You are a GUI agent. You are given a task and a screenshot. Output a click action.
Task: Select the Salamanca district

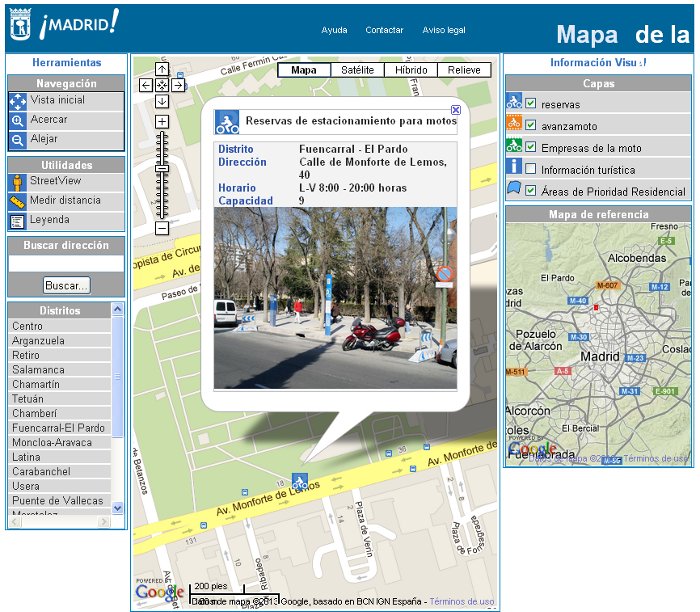coord(60,370)
